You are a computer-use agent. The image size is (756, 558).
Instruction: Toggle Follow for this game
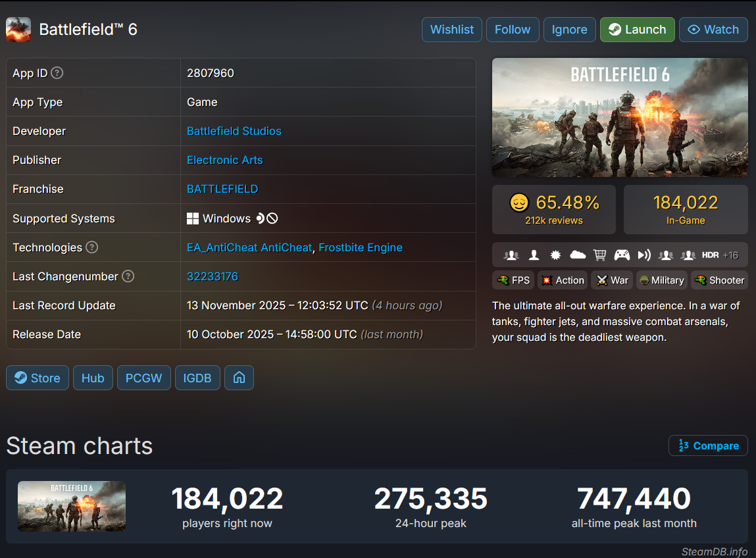[x=512, y=30]
